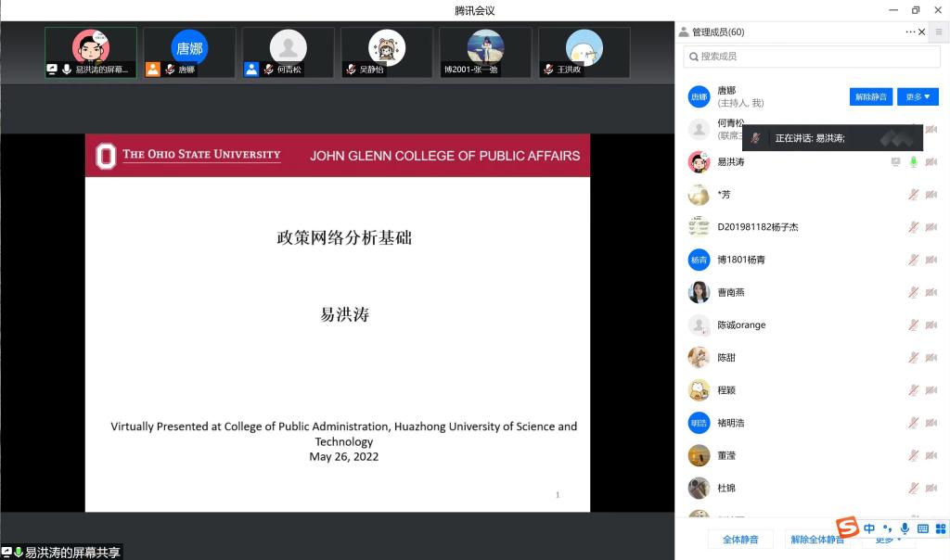Click 陈甜's camera-off icon
Image resolution: width=950 pixels, height=560 pixels.
coord(931,358)
